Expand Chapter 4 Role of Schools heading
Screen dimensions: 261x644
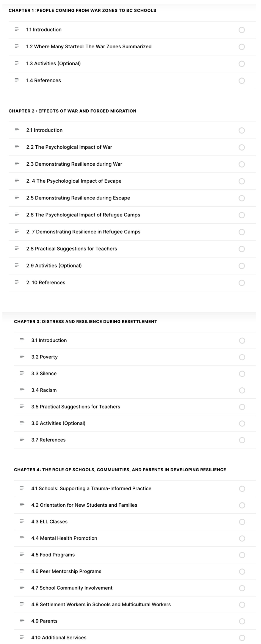point(120,470)
